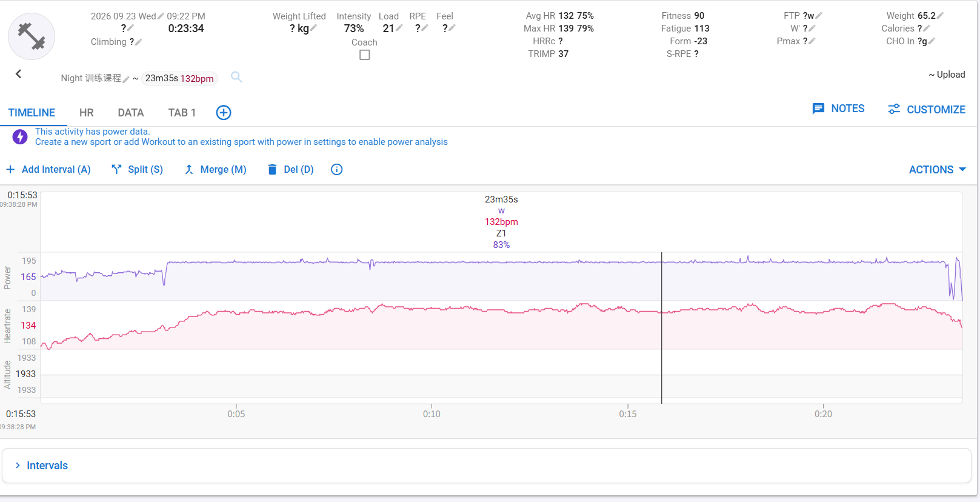Image resolution: width=980 pixels, height=502 pixels.
Task: Edit the Load 21 pencil icon
Action: click(x=399, y=28)
